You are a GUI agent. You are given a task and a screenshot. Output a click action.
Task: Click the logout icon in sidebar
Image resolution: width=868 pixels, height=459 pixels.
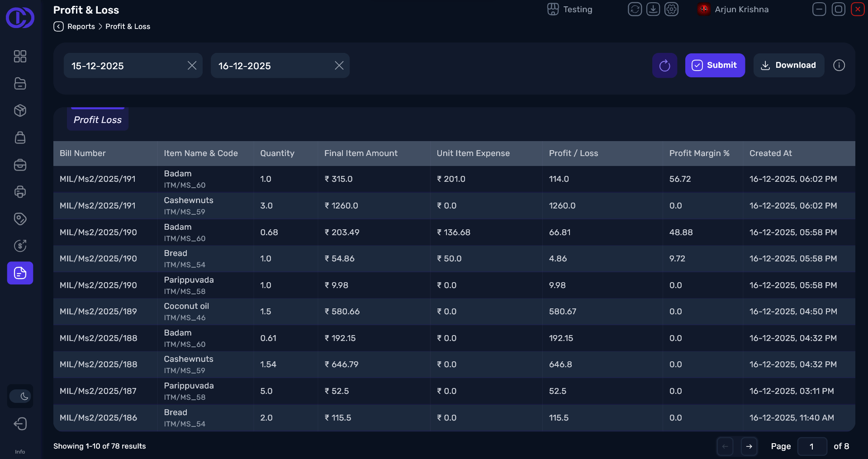pyautogui.click(x=20, y=424)
